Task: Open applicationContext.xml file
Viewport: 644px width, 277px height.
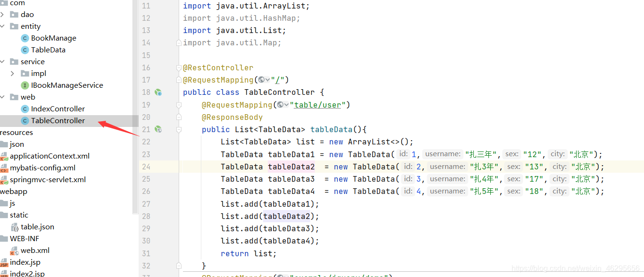Action: (50, 156)
